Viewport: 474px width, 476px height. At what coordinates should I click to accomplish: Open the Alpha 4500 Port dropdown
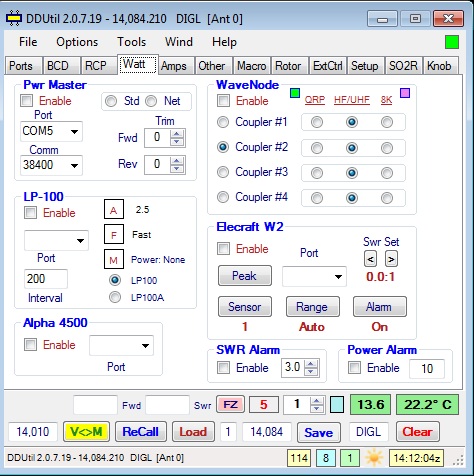145,346
